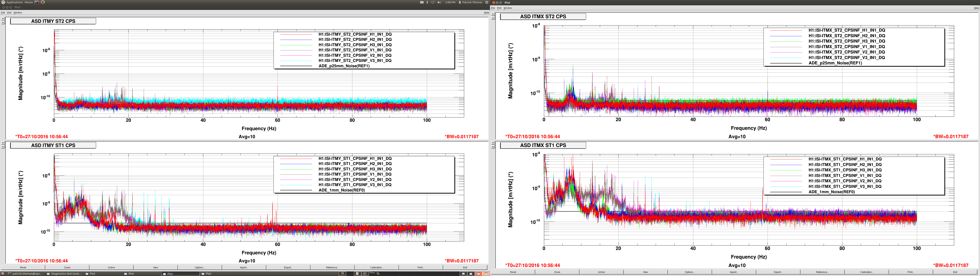Click New in the ITMY Plot window
The height and width of the screenshot is (276, 980).
pyautogui.click(x=156, y=267)
